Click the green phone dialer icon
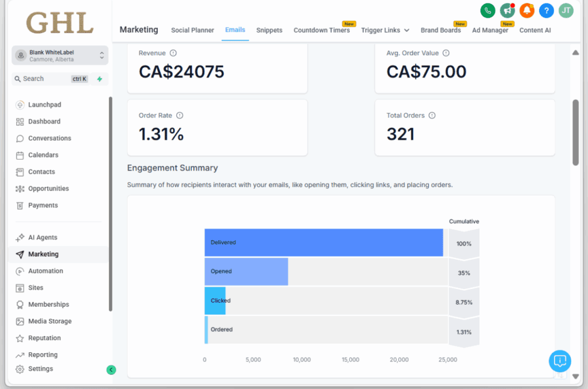The width and height of the screenshot is (588, 389). point(488,10)
